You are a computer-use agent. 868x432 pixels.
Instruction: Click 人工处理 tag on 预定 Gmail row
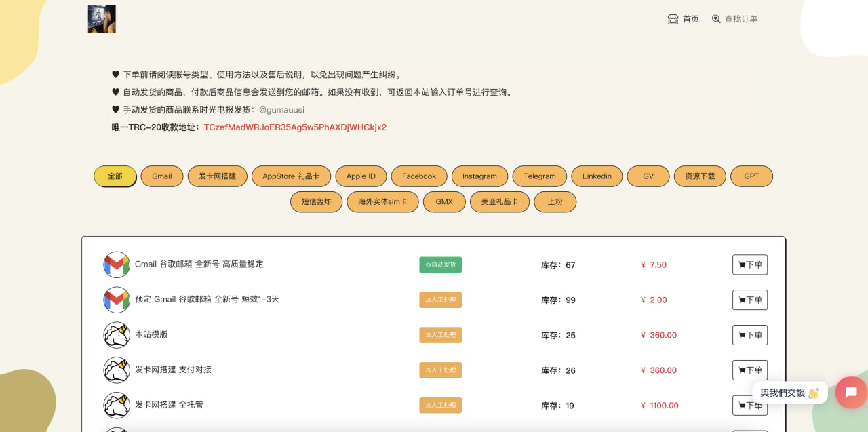pyautogui.click(x=441, y=300)
